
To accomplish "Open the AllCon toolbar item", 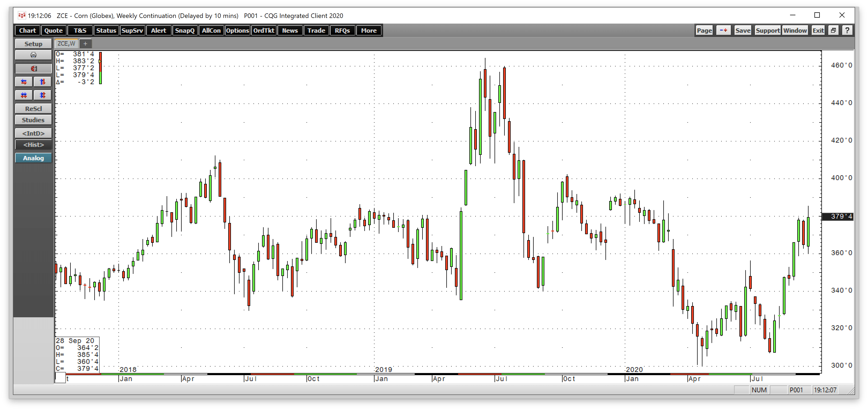I will click(x=211, y=30).
